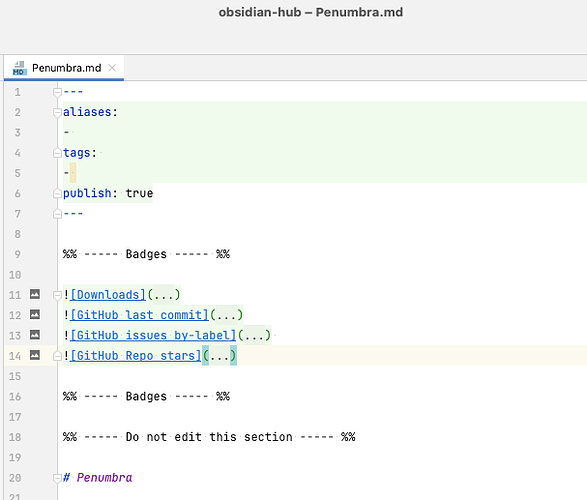This screenshot has width=587, height=500.
Task: Click image preview gutter icon on line 14
Action: coord(35,355)
